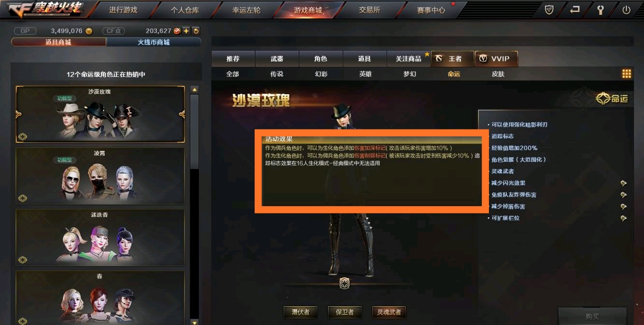This screenshot has height=325, width=644.
Task: Open the 个人仓库 top tab
Action: (x=185, y=10)
